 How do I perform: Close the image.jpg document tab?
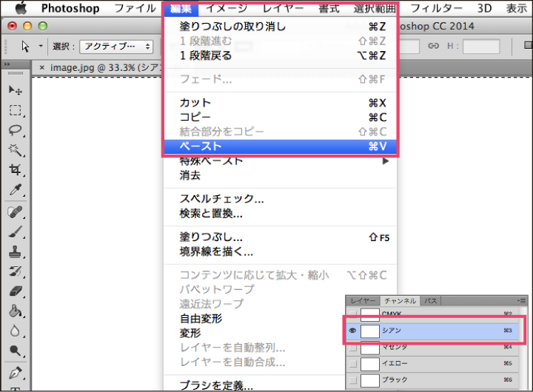click(x=41, y=67)
